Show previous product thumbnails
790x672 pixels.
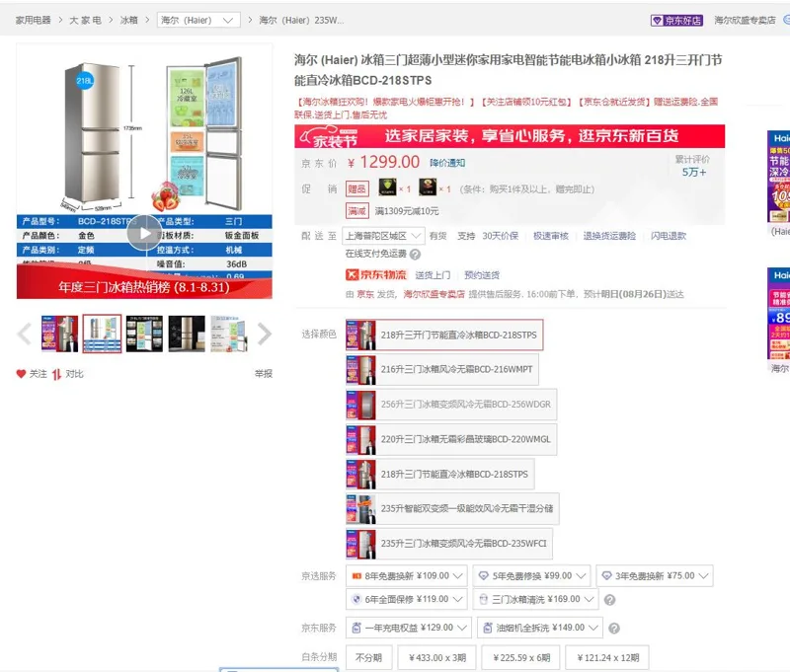click(24, 334)
